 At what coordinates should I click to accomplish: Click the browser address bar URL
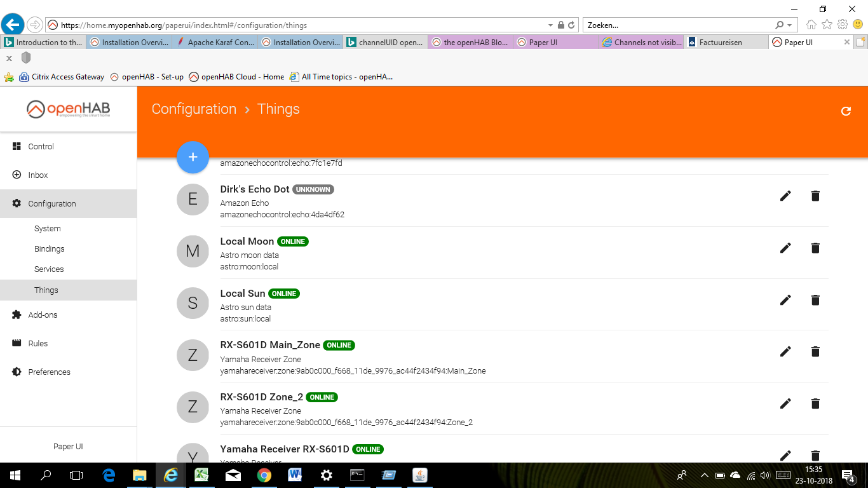coord(184,25)
